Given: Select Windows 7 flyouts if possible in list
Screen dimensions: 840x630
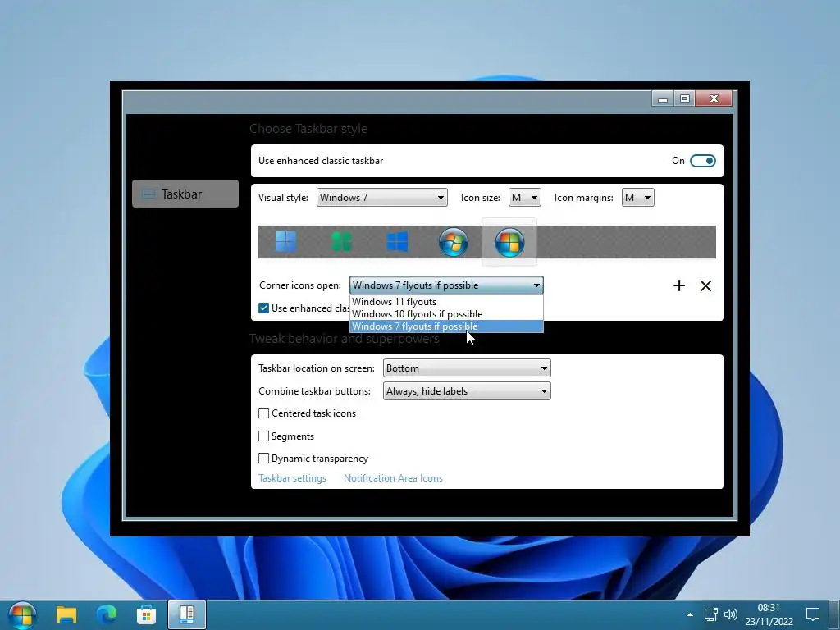Looking at the screenshot, I should click(446, 326).
